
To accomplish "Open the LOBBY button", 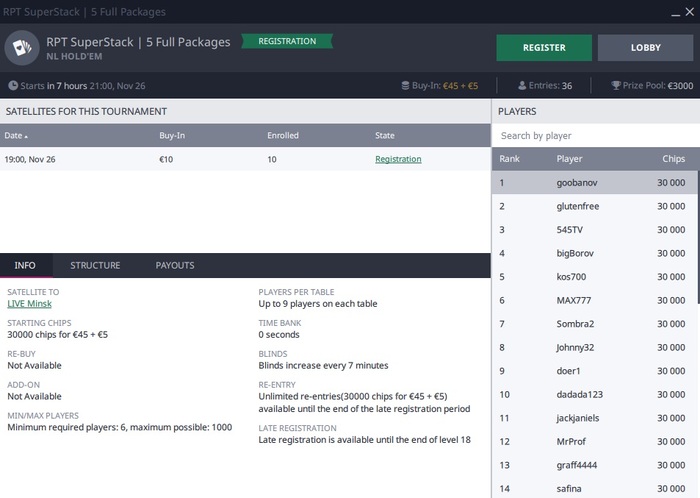I will [x=646, y=48].
